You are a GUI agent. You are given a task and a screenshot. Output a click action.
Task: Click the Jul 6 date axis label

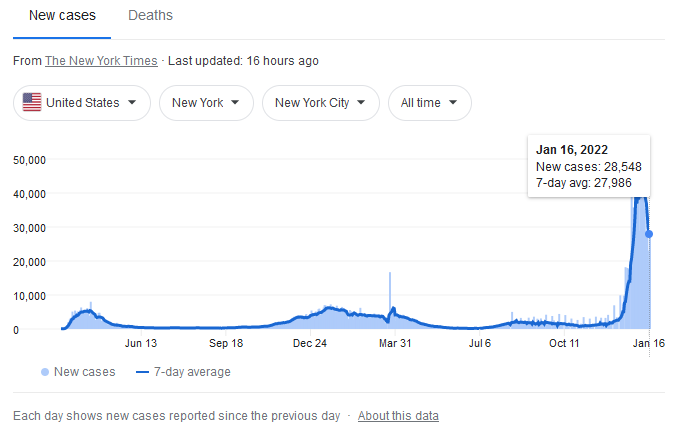point(480,344)
